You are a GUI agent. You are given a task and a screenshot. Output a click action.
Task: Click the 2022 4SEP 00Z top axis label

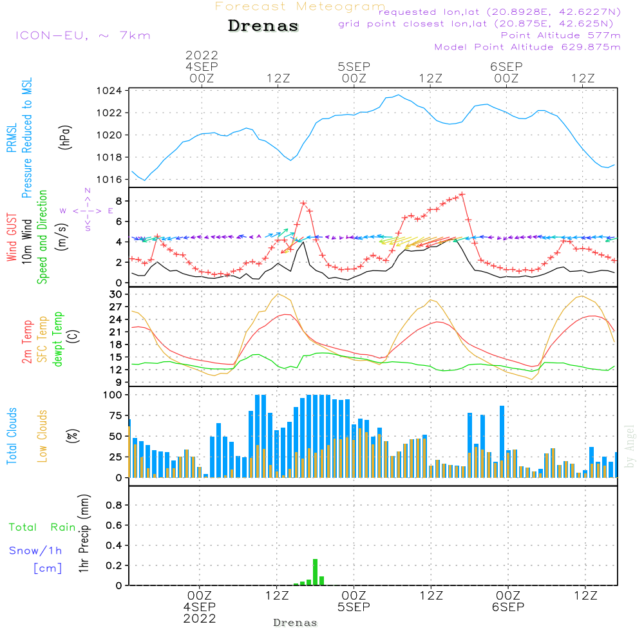[202, 66]
